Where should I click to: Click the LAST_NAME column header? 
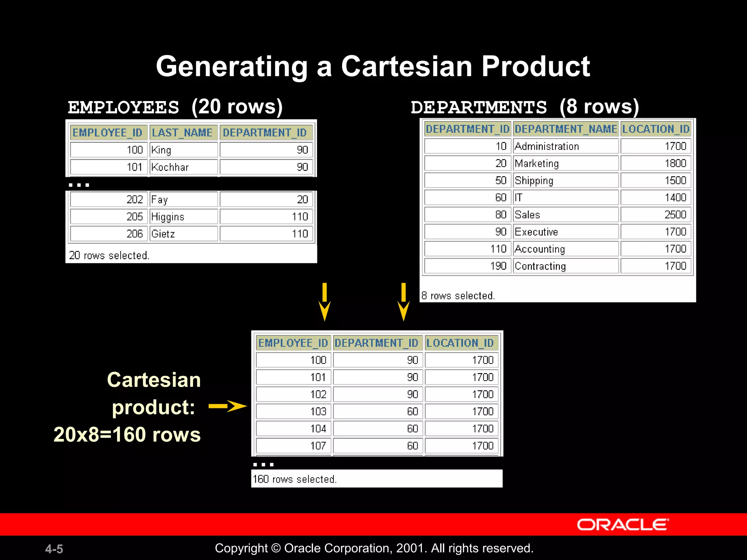[x=182, y=133]
